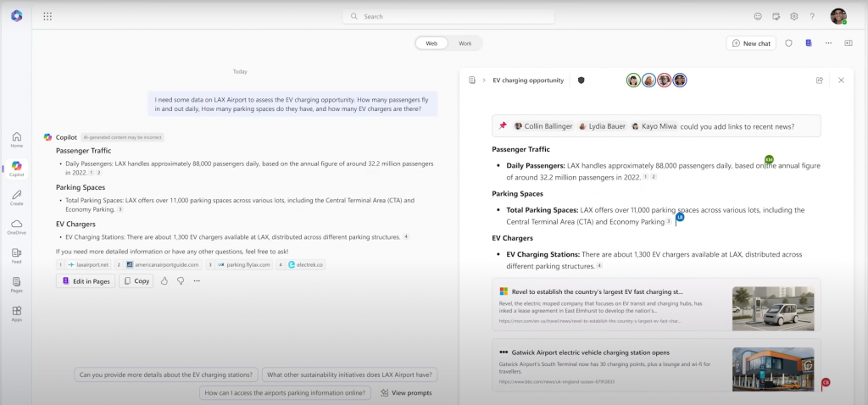Image resolution: width=868 pixels, height=405 pixels.
Task: Click the Edit in Pages button
Action: click(86, 281)
